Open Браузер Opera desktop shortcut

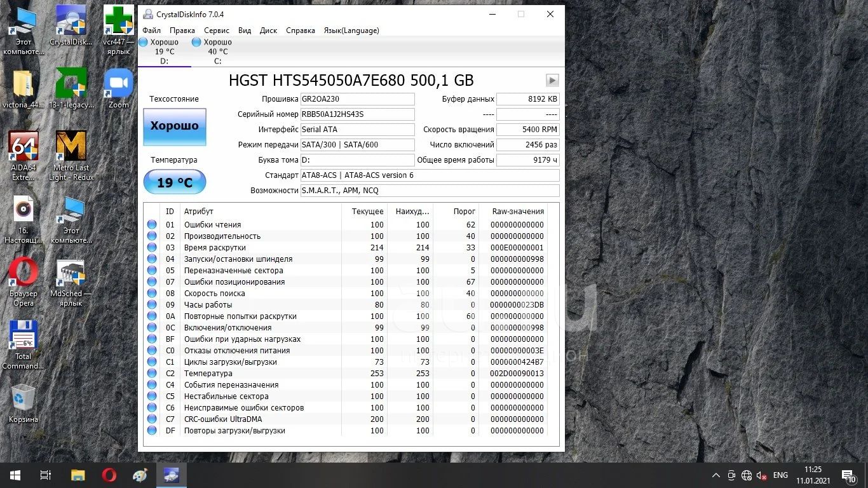(x=23, y=282)
